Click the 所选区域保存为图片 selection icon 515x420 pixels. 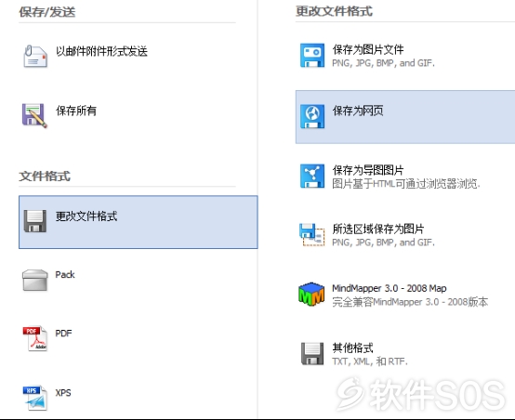pyautogui.click(x=311, y=234)
